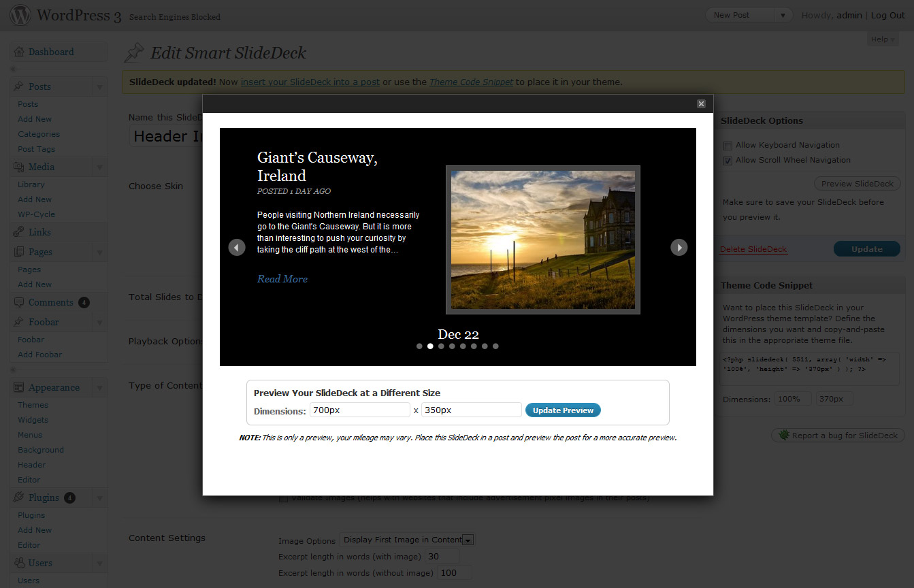Click excerpt length with image field
This screenshot has height=588, width=914.
[442, 557]
